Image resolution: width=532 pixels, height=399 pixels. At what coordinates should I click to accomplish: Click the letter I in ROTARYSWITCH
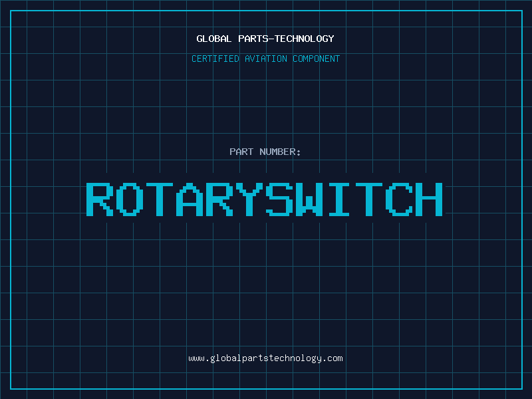[340, 199]
